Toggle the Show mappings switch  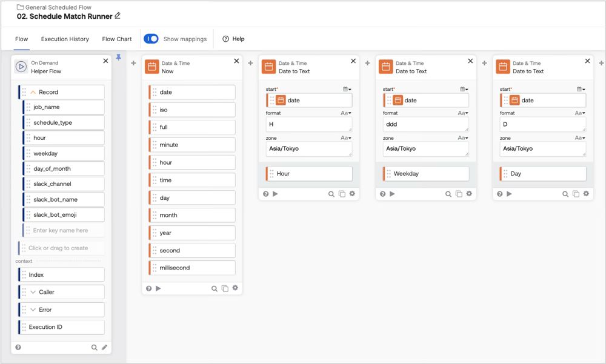151,39
